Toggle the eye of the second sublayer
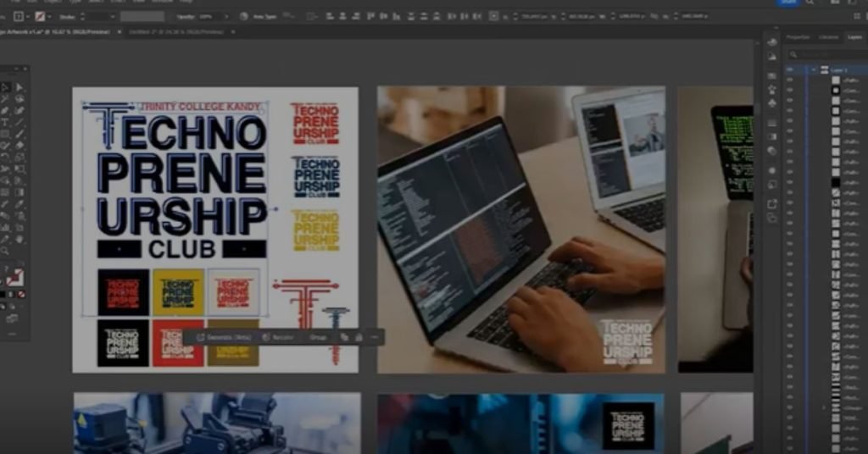 [x=790, y=91]
